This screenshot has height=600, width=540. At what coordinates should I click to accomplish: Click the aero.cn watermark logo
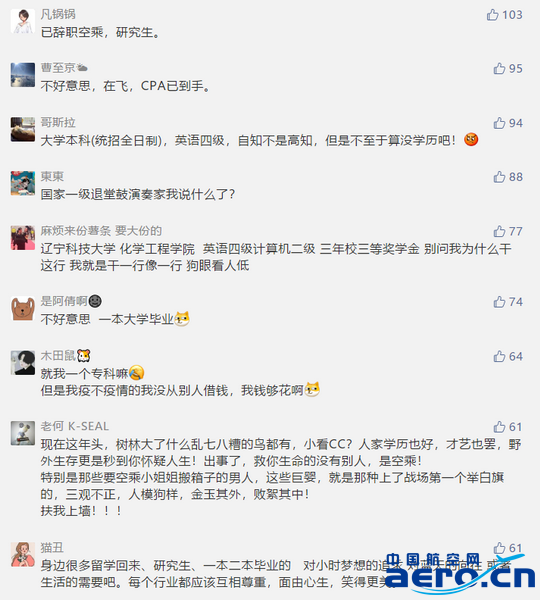coord(460,572)
